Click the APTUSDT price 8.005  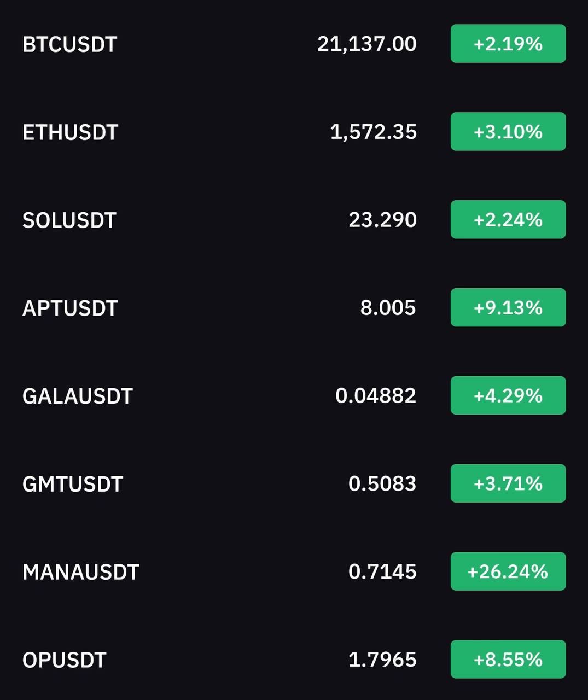click(x=388, y=307)
